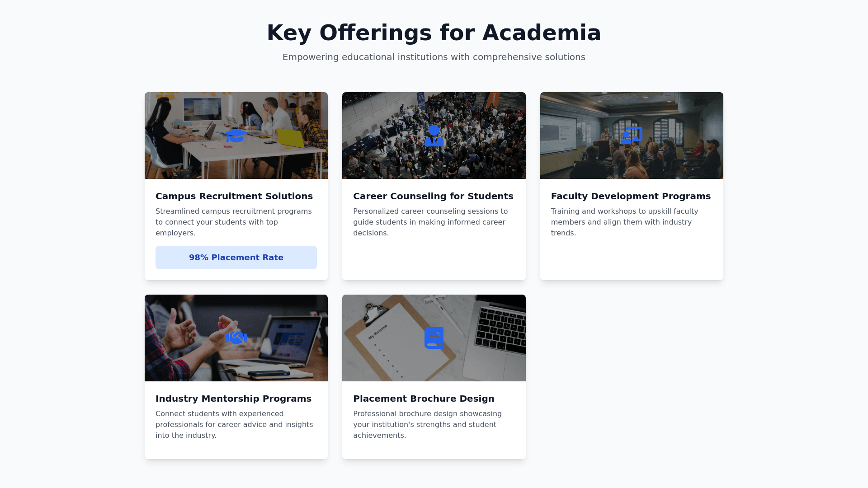Open Industry Mentorship Programs title
The width and height of the screenshot is (868, 488).
point(233,399)
